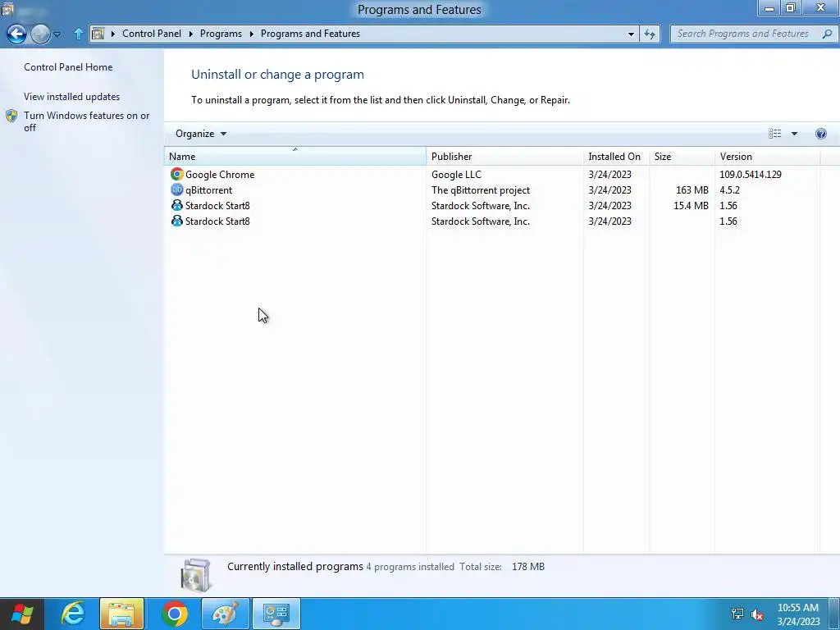Open Turn Windows features on or off

(x=86, y=121)
